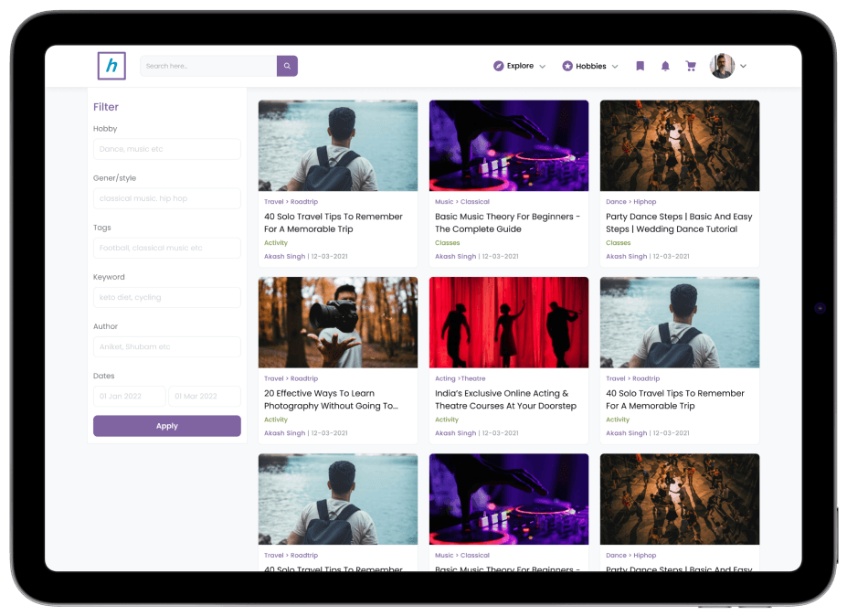Select the start date 01 Jan 2022 field
Image resolution: width=847 pixels, height=616 pixels.
click(x=129, y=396)
